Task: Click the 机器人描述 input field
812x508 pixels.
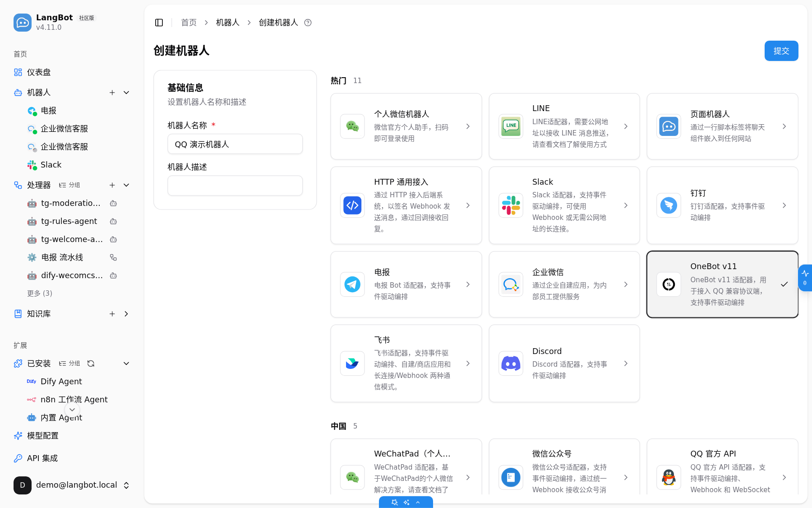Action: (x=235, y=186)
